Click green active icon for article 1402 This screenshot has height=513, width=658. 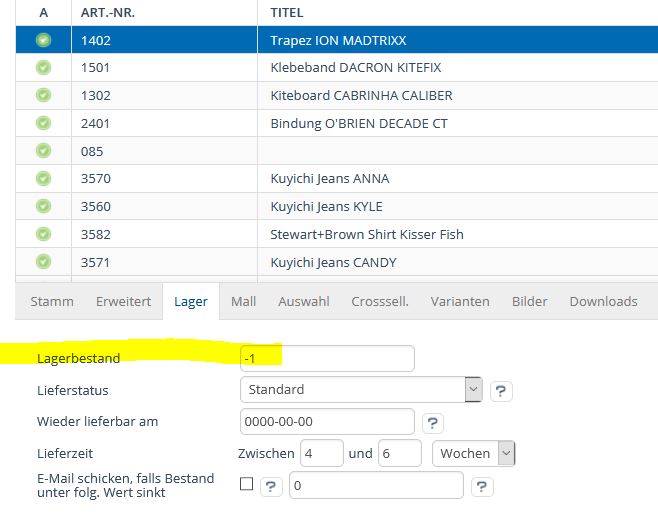[x=43, y=41]
